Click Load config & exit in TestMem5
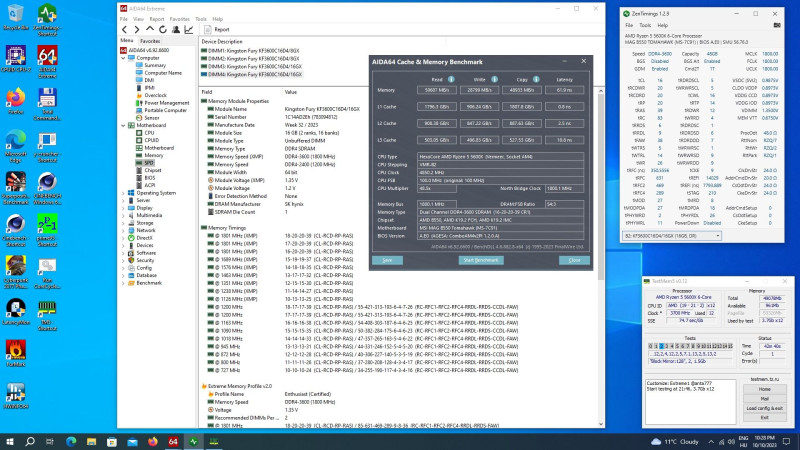This screenshot has width=800, height=450. [764, 408]
